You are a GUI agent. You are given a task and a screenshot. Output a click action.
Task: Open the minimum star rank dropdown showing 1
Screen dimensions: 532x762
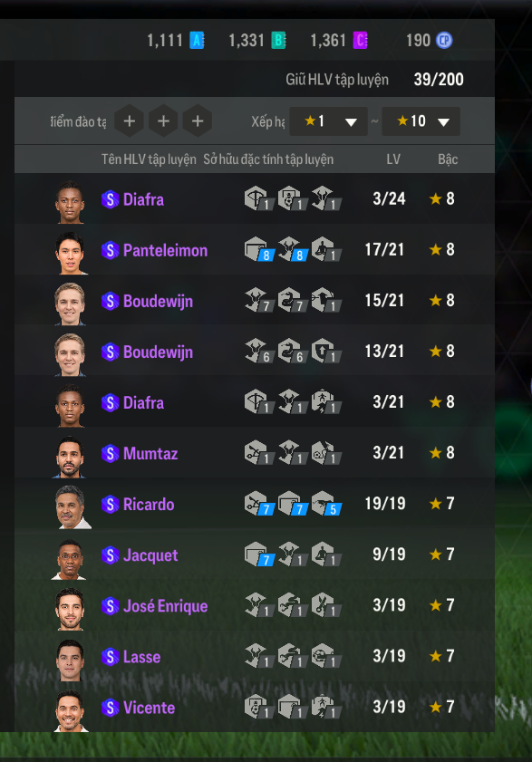point(328,121)
